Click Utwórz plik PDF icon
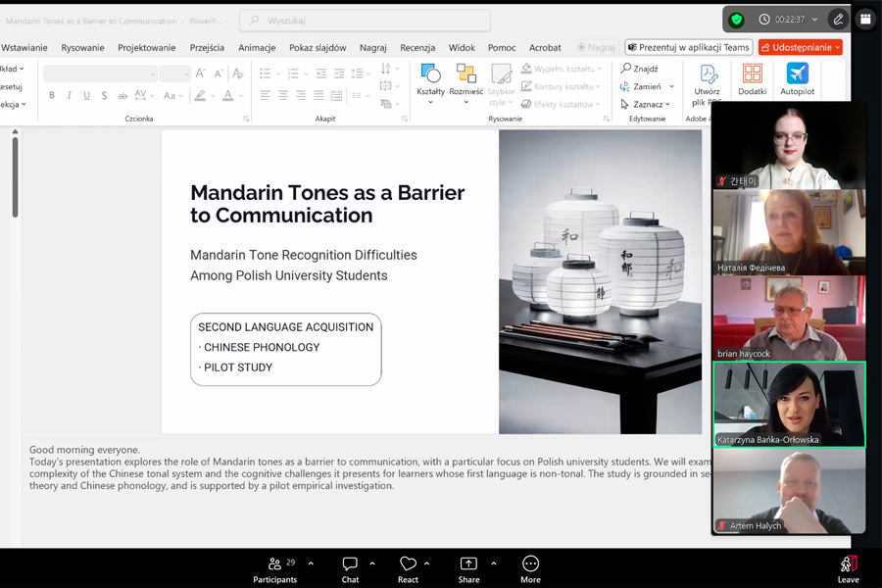The width and height of the screenshot is (882, 588). 707,74
